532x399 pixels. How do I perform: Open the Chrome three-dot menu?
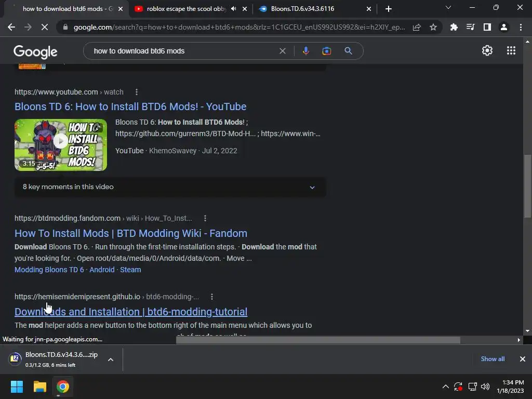pos(521,27)
